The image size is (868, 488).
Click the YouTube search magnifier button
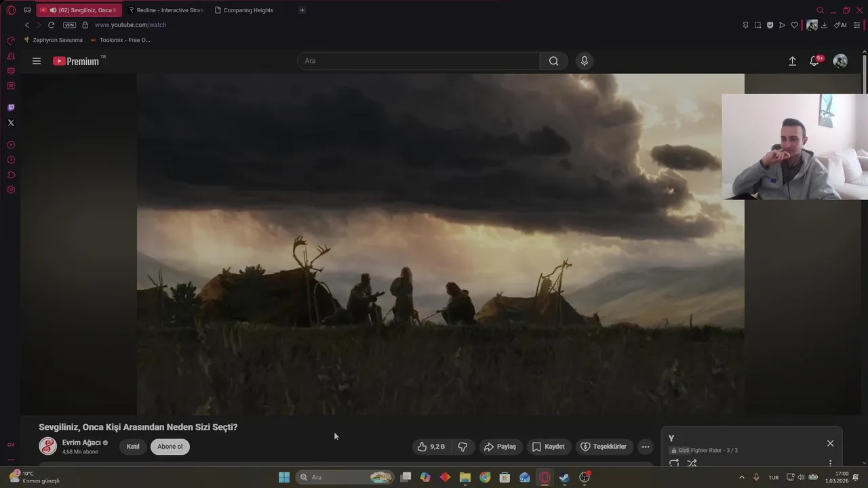[x=554, y=61]
